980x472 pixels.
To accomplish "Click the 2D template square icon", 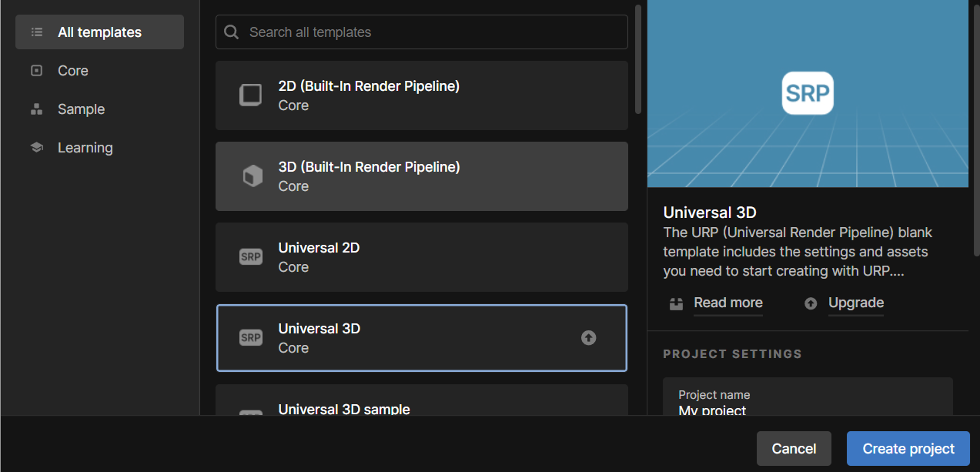I will click(250, 95).
